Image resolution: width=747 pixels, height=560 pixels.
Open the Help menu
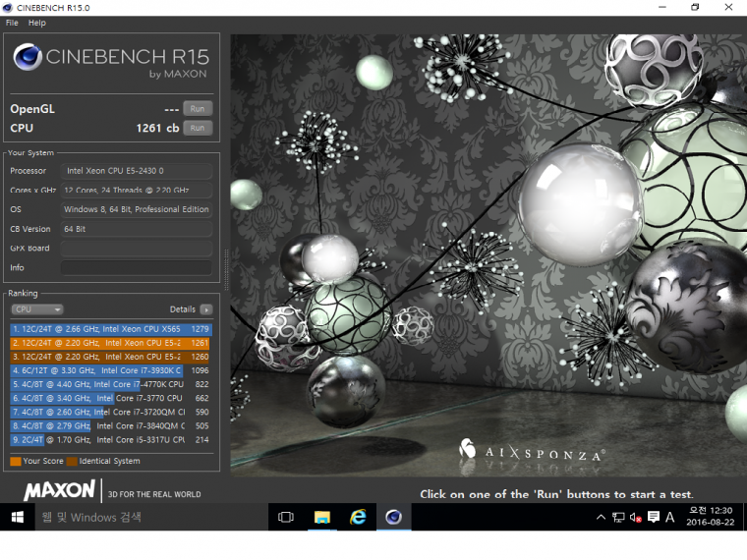pos(36,23)
